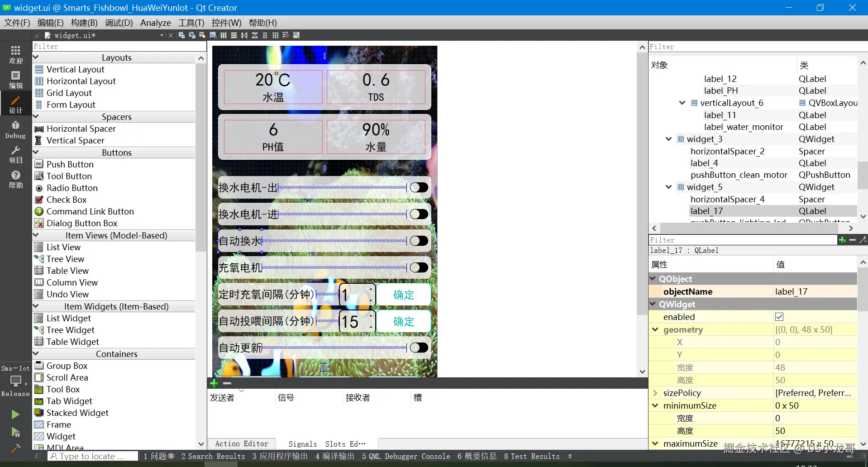This screenshot has height=467, width=868.
Task: Add a dynamic property with the green plus
Action: (x=842, y=240)
